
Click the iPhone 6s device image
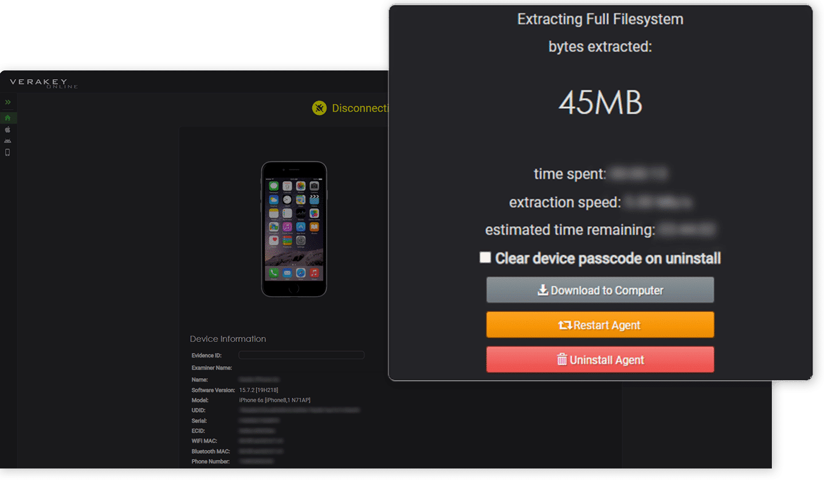(x=294, y=229)
